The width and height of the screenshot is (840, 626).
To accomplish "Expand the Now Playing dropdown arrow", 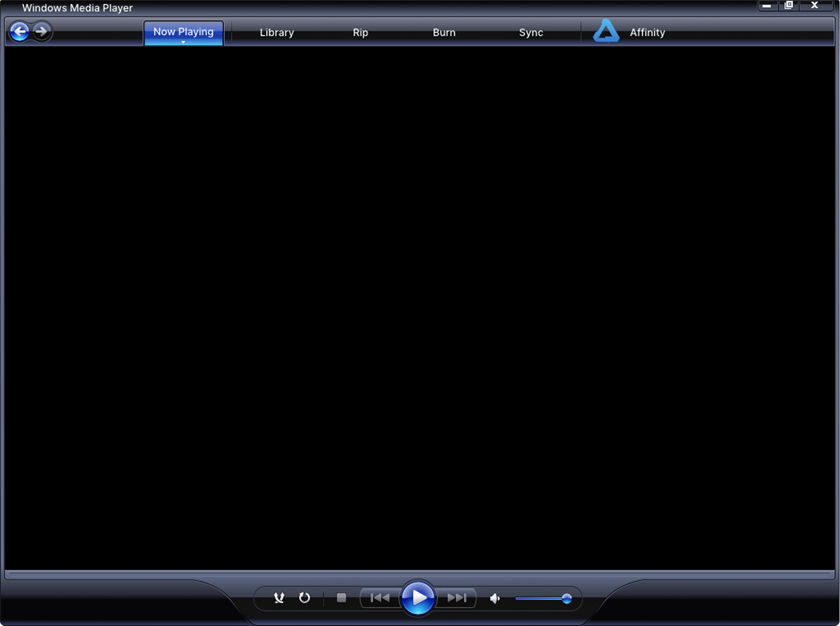I will pyautogui.click(x=183, y=42).
